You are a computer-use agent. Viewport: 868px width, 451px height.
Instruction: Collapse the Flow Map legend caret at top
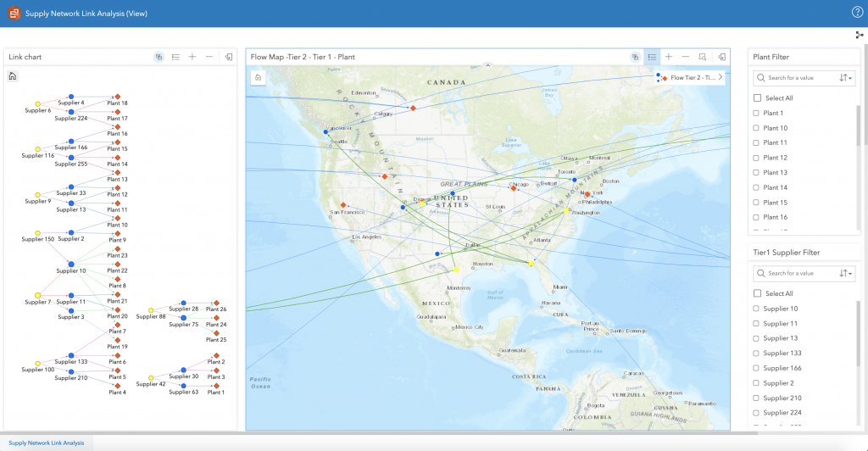487,66
